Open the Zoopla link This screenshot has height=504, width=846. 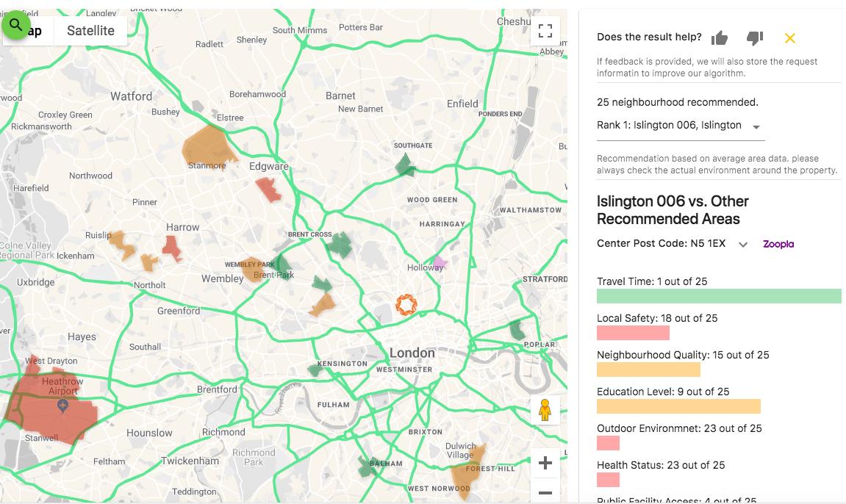click(x=778, y=243)
